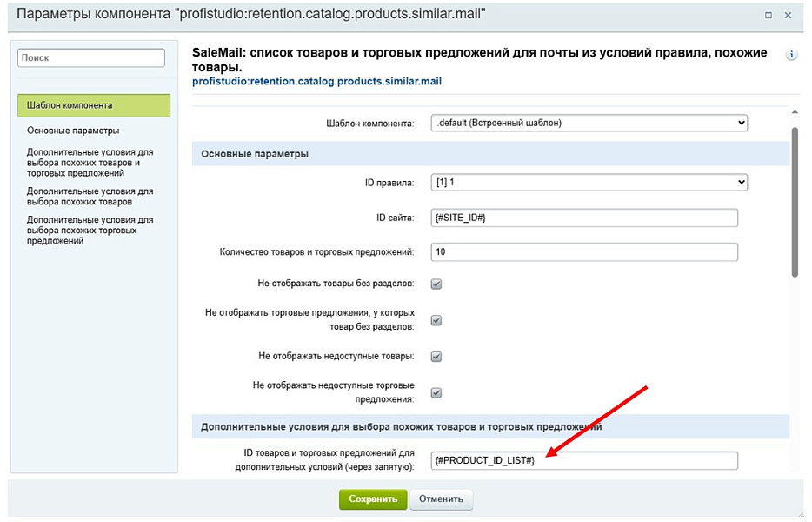Click the info icon near the component title
The height and width of the screenshot is (522, 812).
(x=791, y=53)
